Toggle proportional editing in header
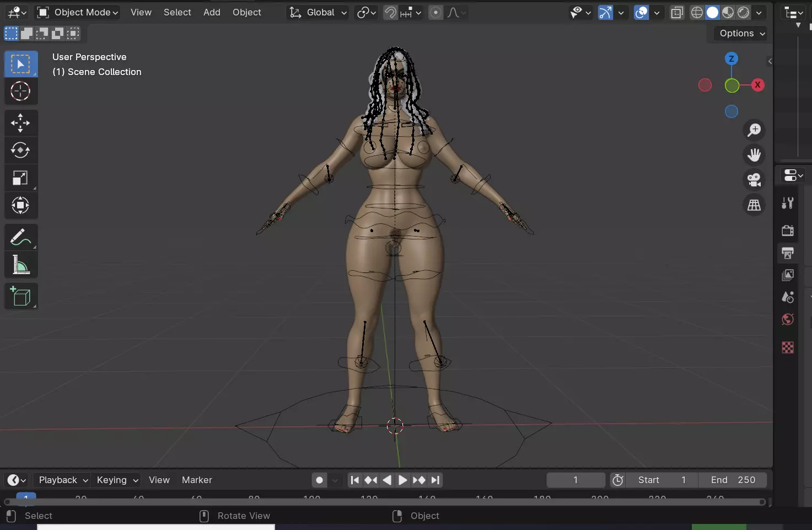 (435, 12)
